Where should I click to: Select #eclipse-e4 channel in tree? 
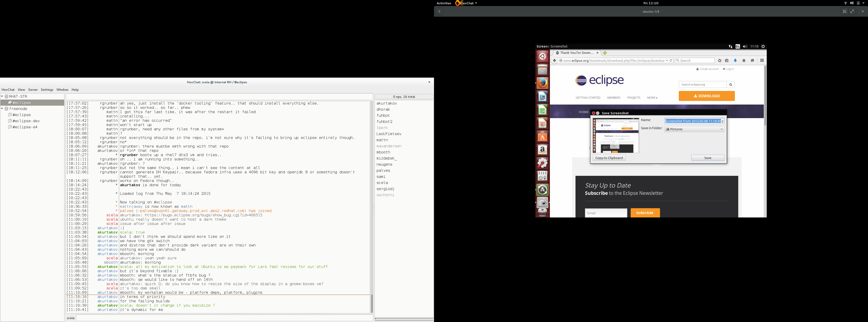click(x=25, y=127)
